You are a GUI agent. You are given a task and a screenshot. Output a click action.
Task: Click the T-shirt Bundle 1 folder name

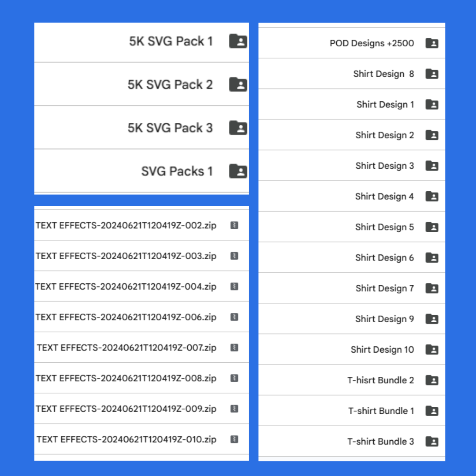pos(381,411)
